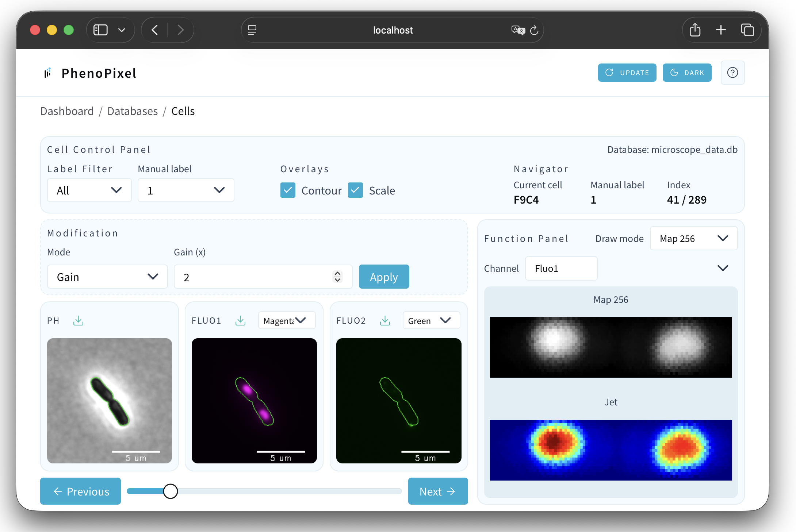Click the PH cell image thumbnail

(x=110, y=401)
